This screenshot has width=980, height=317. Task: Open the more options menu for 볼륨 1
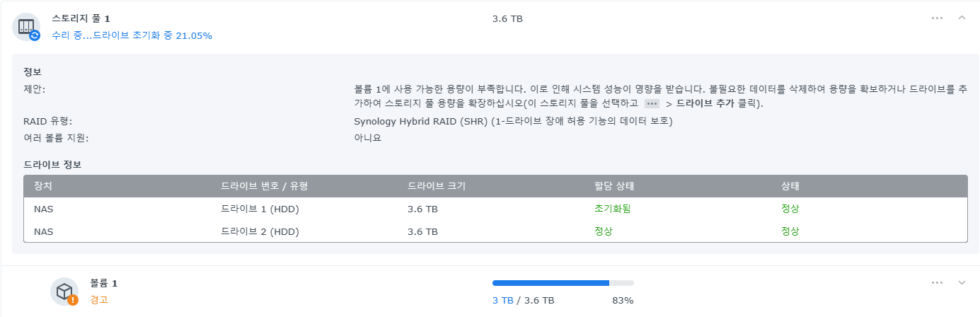(937, 282)
